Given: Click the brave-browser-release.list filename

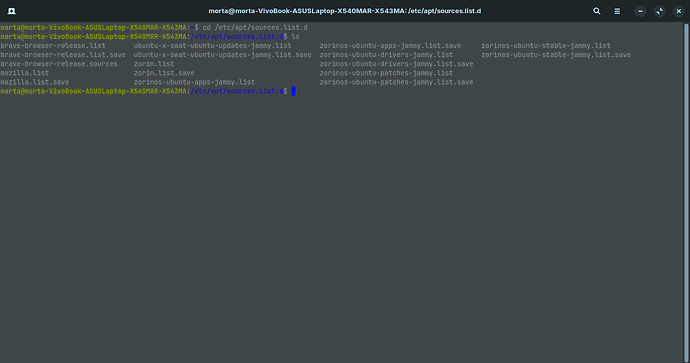Looking at the screenshot, I should click(x=53, y=46).
